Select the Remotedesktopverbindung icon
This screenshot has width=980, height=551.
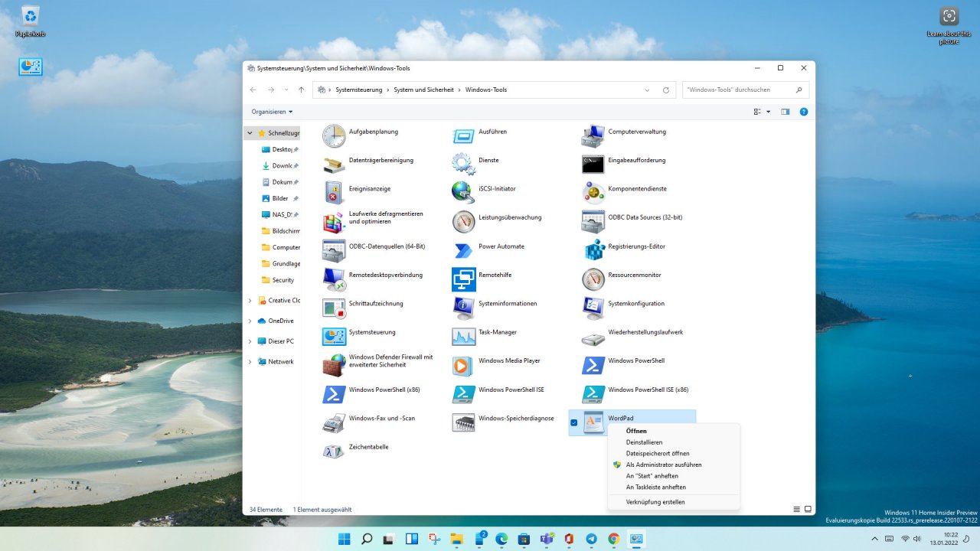[x=334, y=279]
